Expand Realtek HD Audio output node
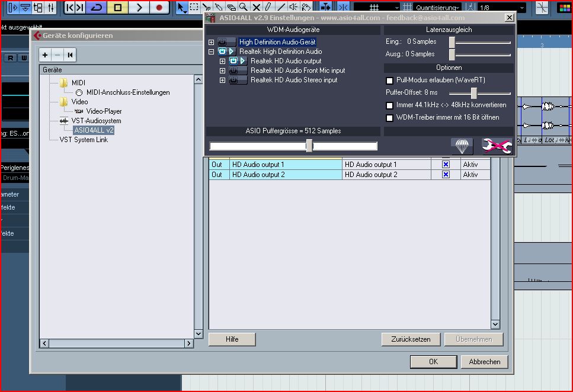Viewport: 573px width, 392px height. pos(222,61)
